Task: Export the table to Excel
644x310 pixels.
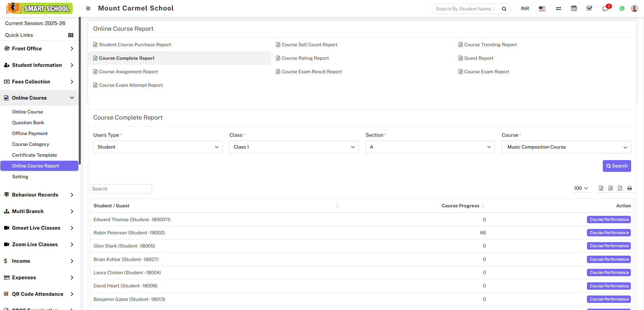Action: [601, 188]
